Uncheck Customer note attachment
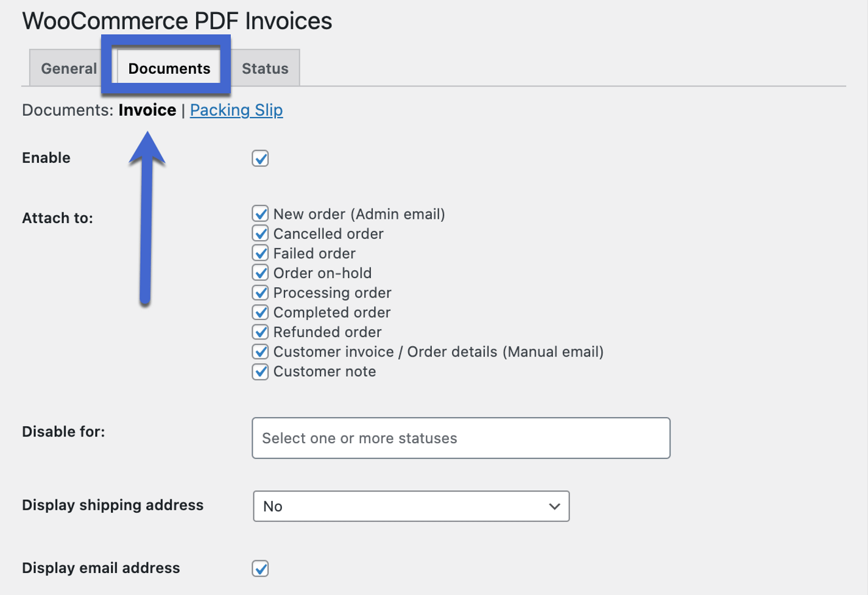Viewport: 868px width, 595px height. [260, 371]
